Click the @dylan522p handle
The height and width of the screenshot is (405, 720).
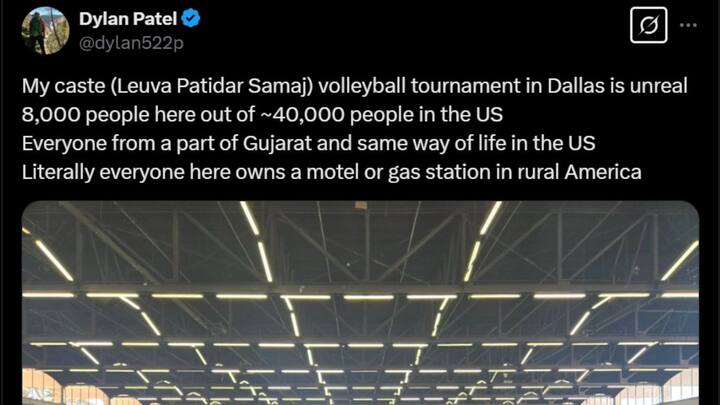click(x=131, y=43)
